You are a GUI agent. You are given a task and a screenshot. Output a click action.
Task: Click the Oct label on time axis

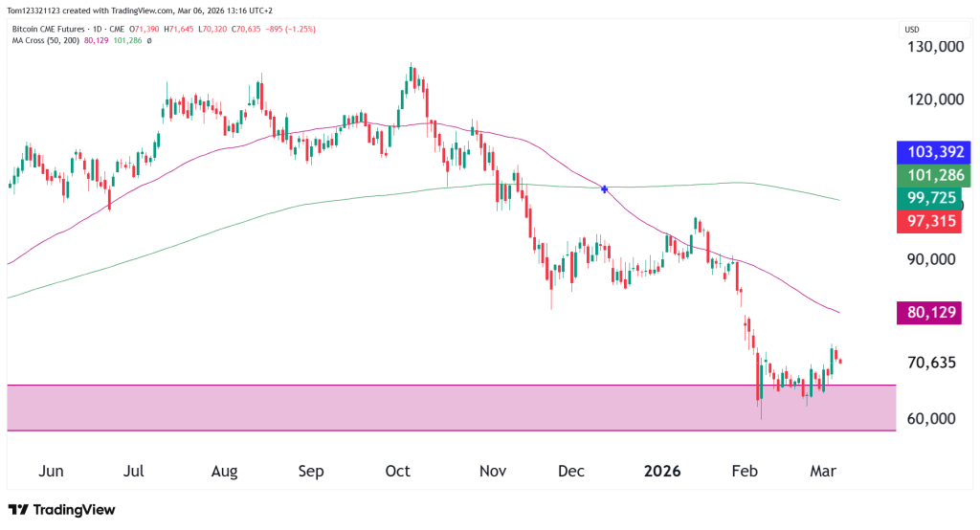pyautogui.click(x=397, y=472)
